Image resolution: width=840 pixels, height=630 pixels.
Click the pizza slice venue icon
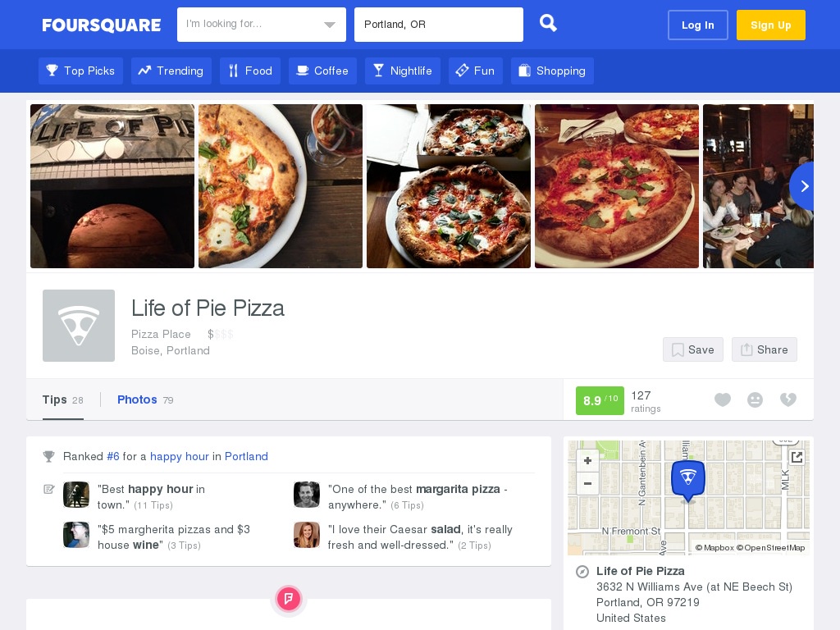coord(79,326)
